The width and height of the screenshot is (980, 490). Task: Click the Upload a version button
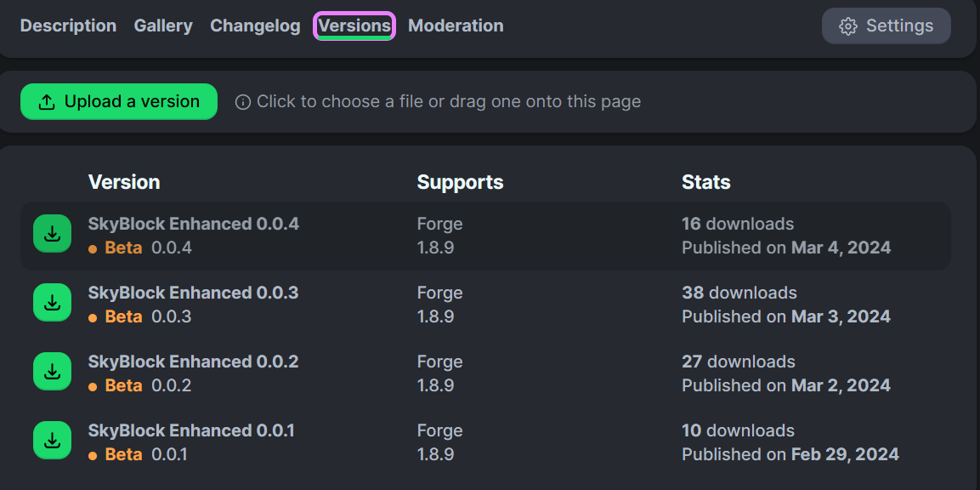point(119,101)
